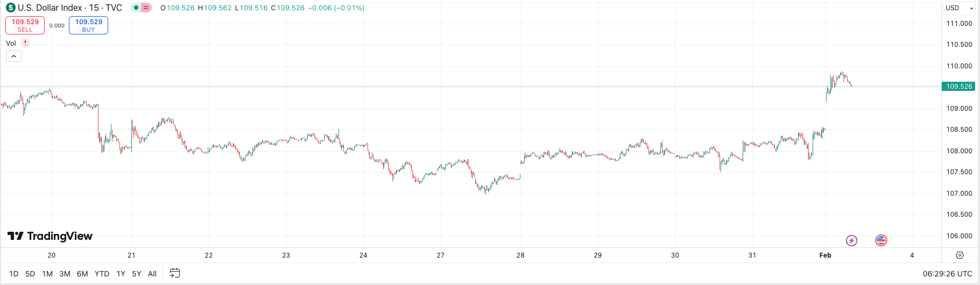The width and height of the screenshot is (980, 285).
Task: Open the go to date calendar icon
Action: click(174, 273)
